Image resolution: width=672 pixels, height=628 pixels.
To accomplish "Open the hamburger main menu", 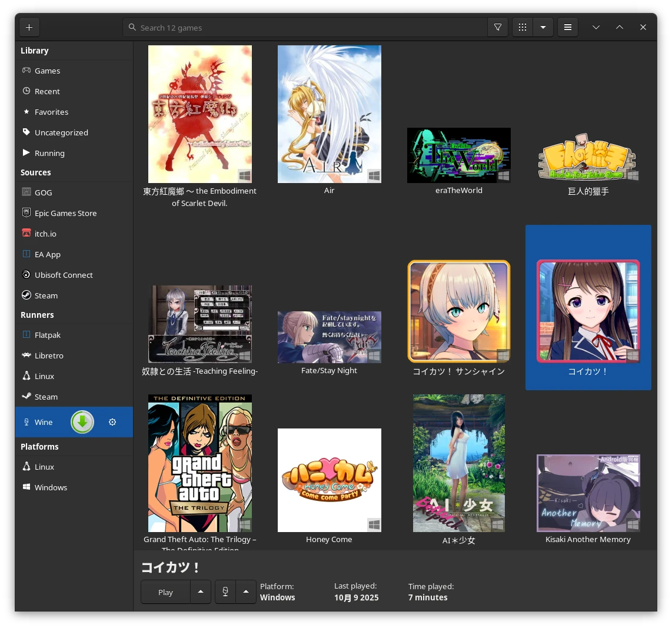I will click(568, 27).
